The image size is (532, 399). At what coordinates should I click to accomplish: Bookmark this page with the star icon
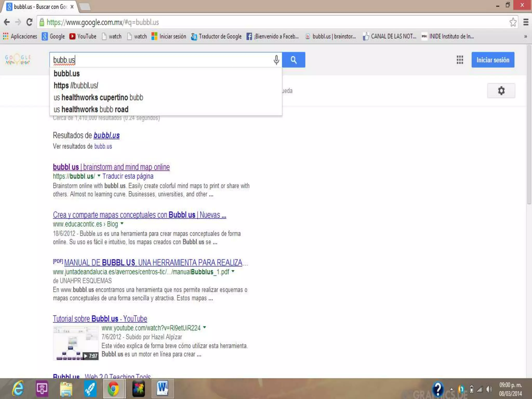[x=513, y=22]
